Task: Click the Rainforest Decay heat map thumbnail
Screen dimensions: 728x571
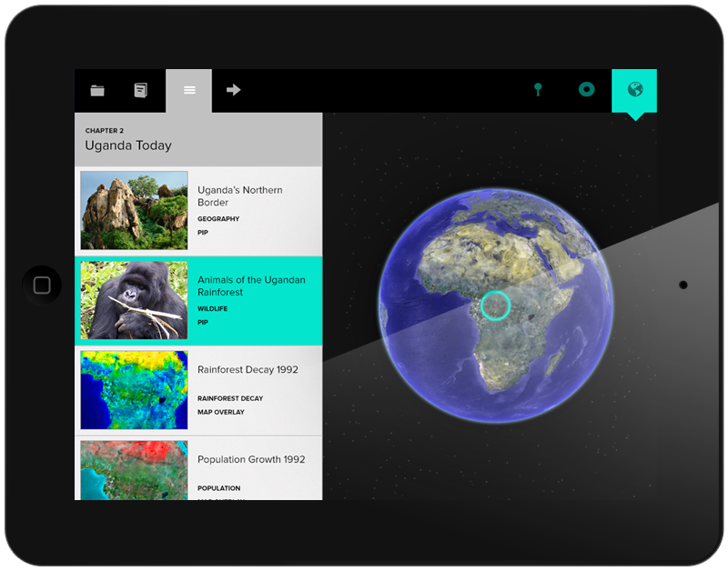Action: (134, 390)
